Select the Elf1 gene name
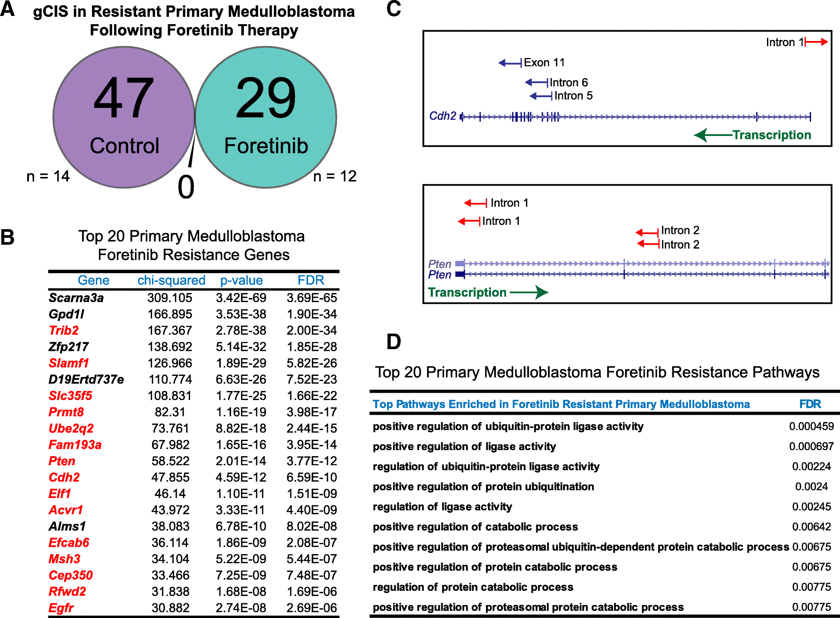The image size is (840, 618). click(60, 494)
